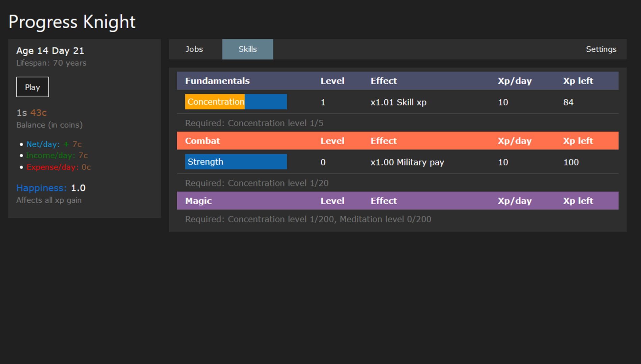Screen dimensions: 641x364
Task: Select the Strength skill bar
Action: pos(236,162)
